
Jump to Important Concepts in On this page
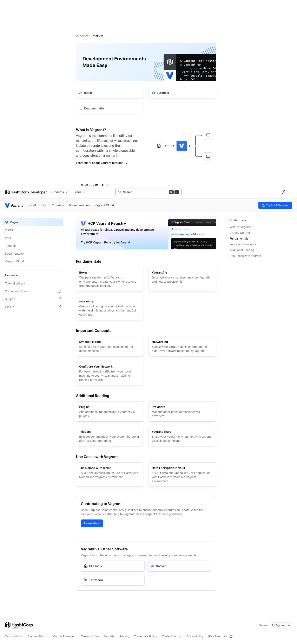tap(243, 244)
